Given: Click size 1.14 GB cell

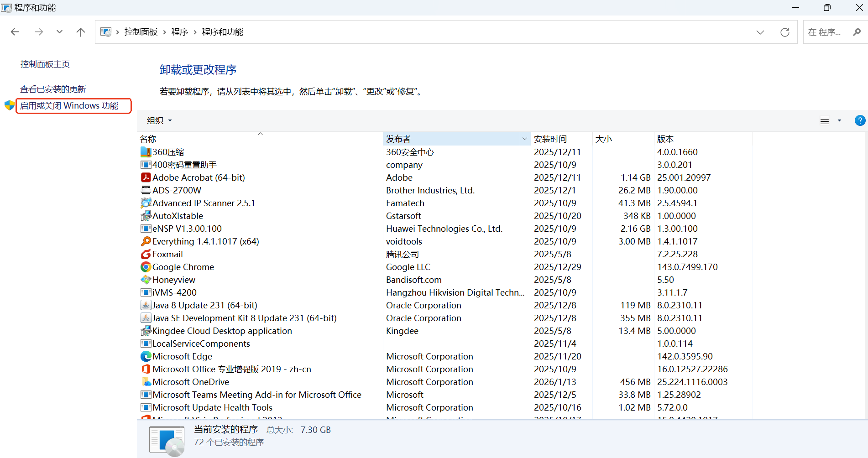Looking at the screenshot, I should click(x=635, y=177).
